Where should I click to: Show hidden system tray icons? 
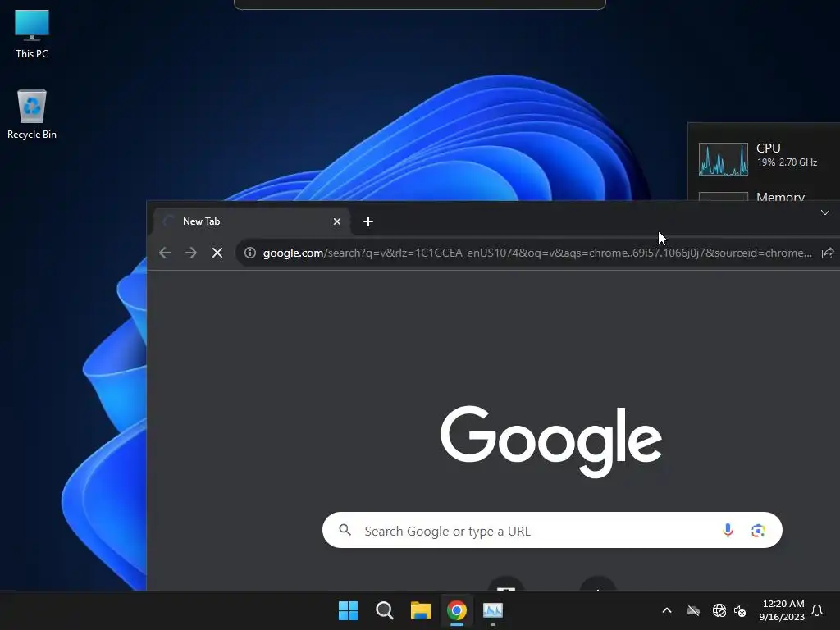[x=667, y=610]
